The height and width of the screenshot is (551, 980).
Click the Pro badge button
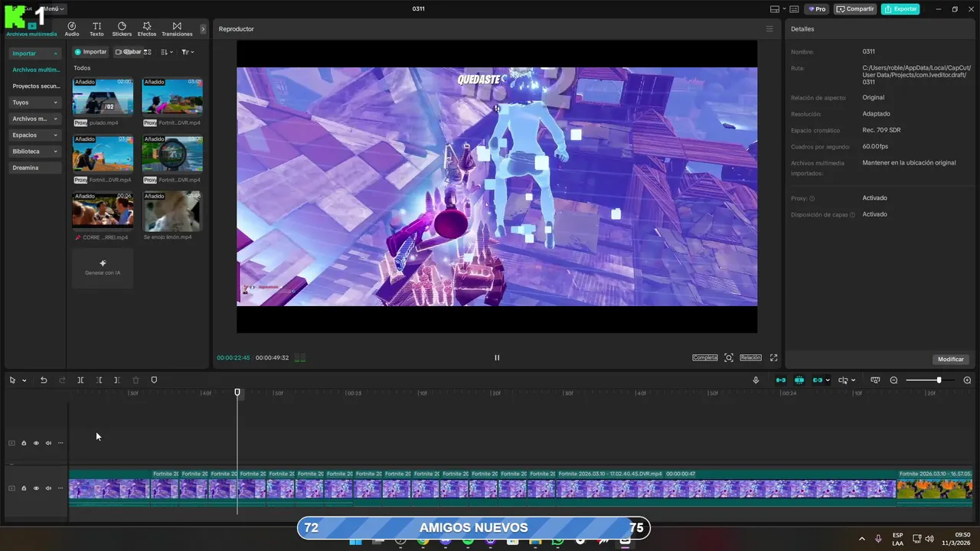(x=818, y=9)
